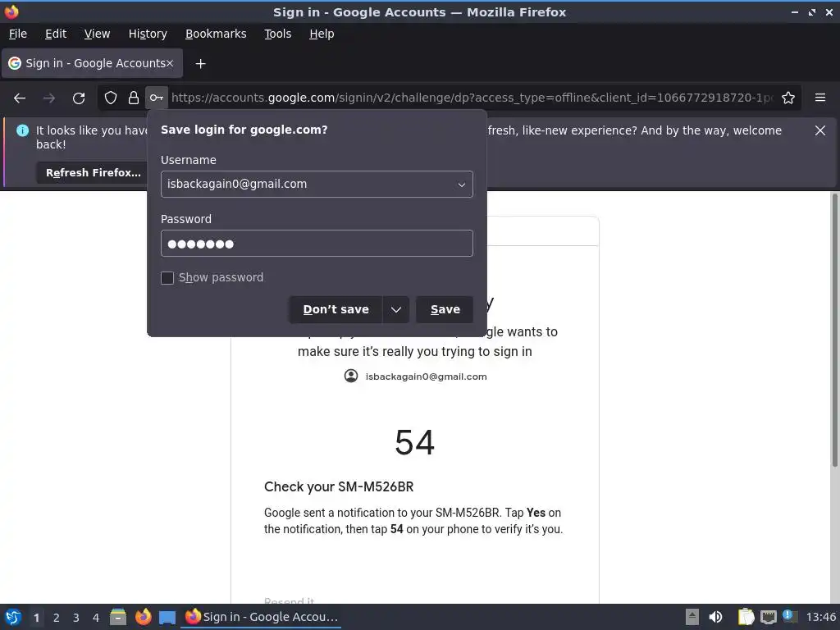Click the page vertical scrollbar
This screenshot has height=630, width=840.
pos(834,330)
